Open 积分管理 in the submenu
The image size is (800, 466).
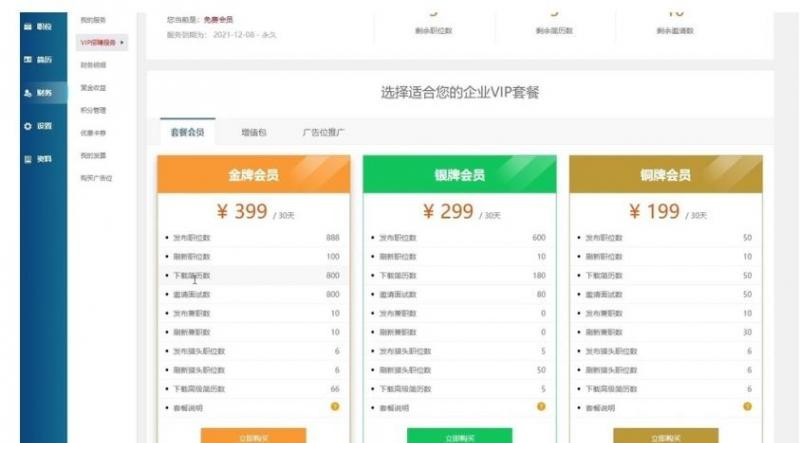pyautogui.click(x=93, y=110)
